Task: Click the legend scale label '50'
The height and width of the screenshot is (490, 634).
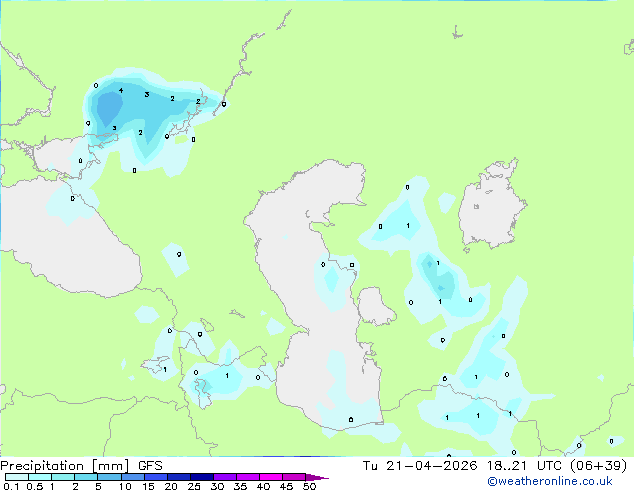Action: [x=309, y=486]
